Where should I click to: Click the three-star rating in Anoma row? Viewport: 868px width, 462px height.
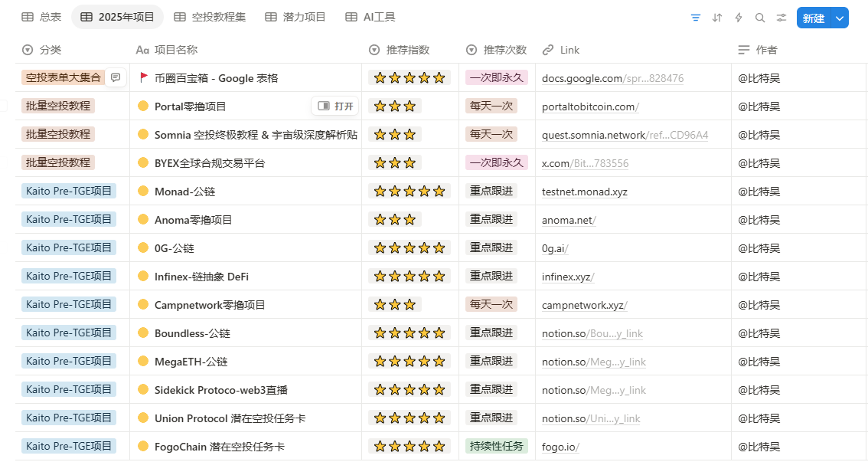pos(395,219)
